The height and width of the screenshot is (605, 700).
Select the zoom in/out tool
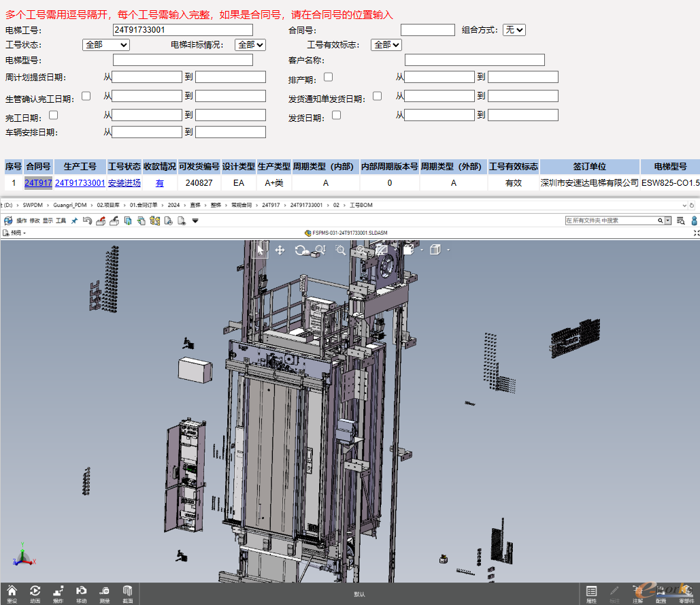[320, 250]
